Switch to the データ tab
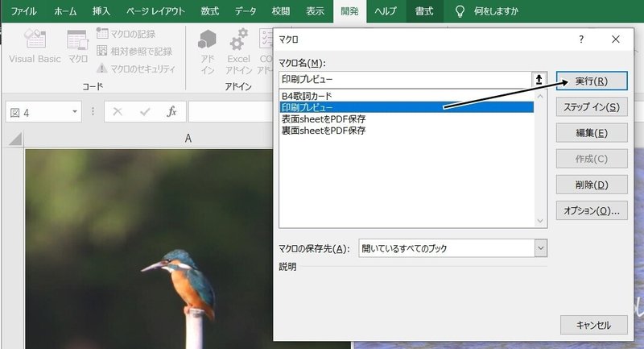This screenshot has height=349, width=644. tap(246, 11)
